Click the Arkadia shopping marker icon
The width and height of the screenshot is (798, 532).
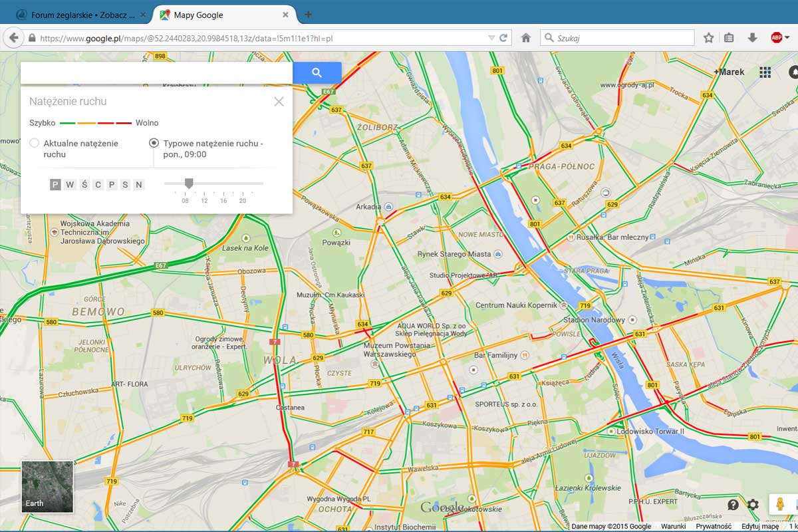[x=388, y=207]
